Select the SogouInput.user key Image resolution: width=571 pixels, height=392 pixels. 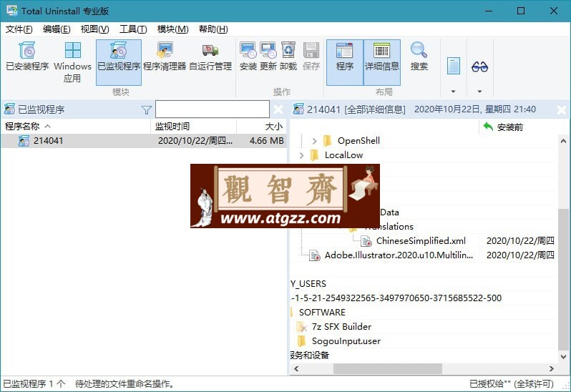(346, 341)
